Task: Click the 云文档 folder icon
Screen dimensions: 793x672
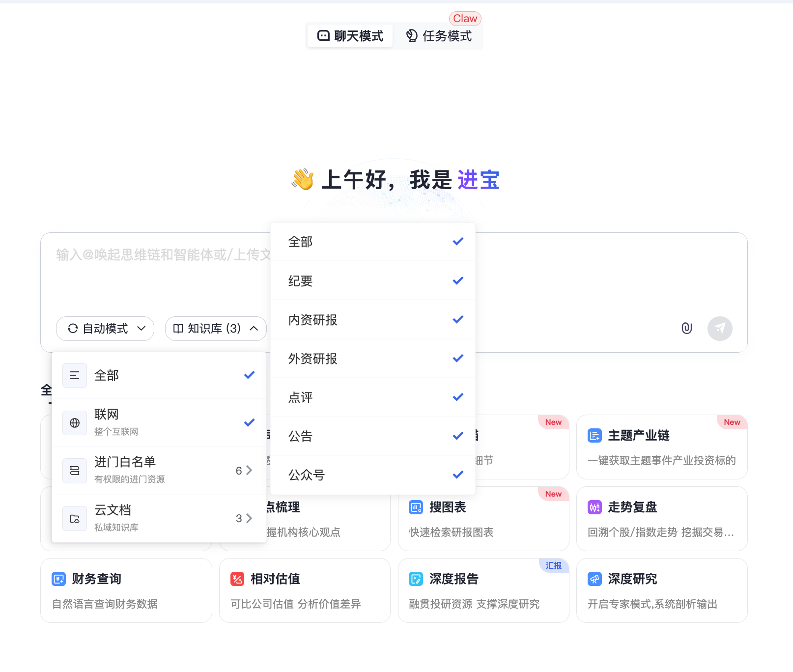Action: [x=75, y=519]
